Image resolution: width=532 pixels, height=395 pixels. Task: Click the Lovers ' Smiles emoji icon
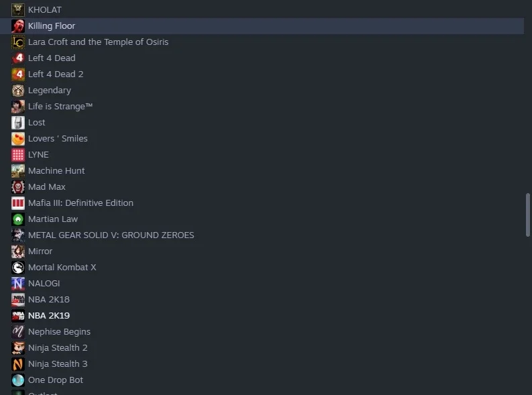pos(18,139)
